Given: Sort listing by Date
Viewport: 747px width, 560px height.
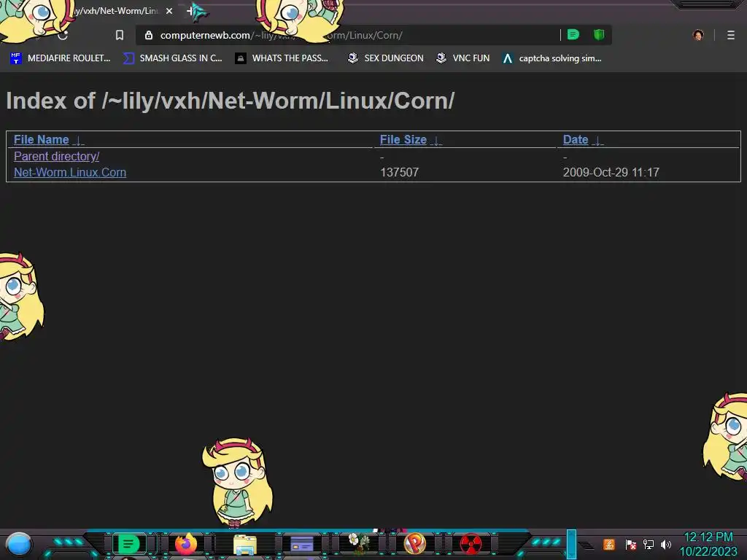Looking at the screenshot, I should tap(576, 139).
